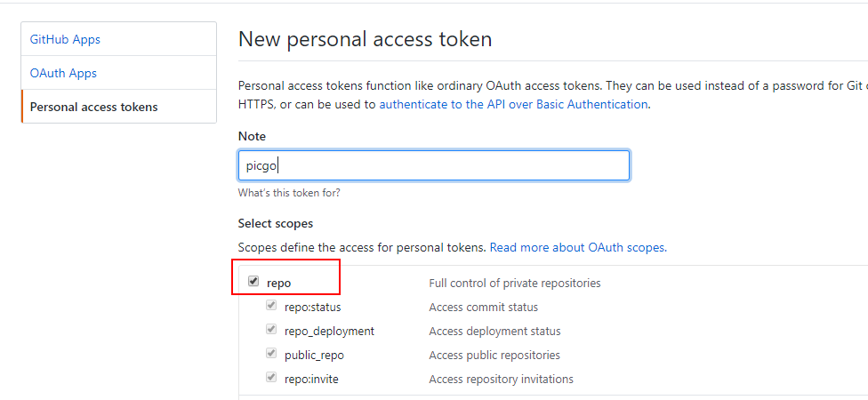
Task: Toggle the repo scope checkbox
Action: 253,282
